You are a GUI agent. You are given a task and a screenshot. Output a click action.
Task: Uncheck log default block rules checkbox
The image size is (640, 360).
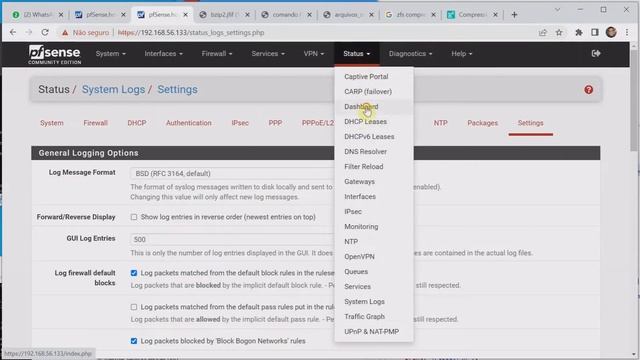(134, 273)
